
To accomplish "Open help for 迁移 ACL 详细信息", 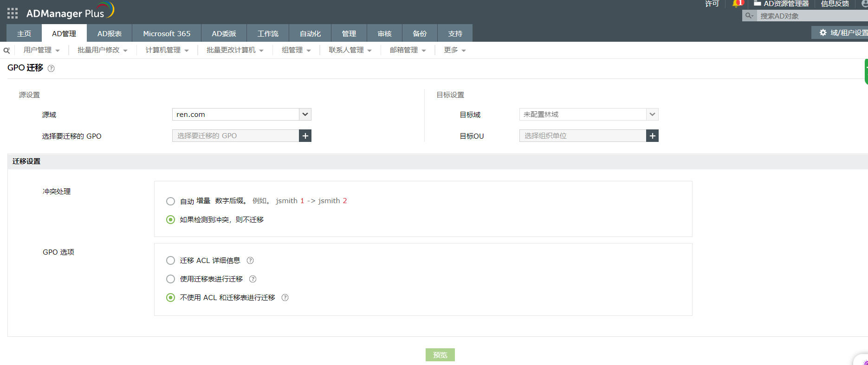I will (250, 260).
